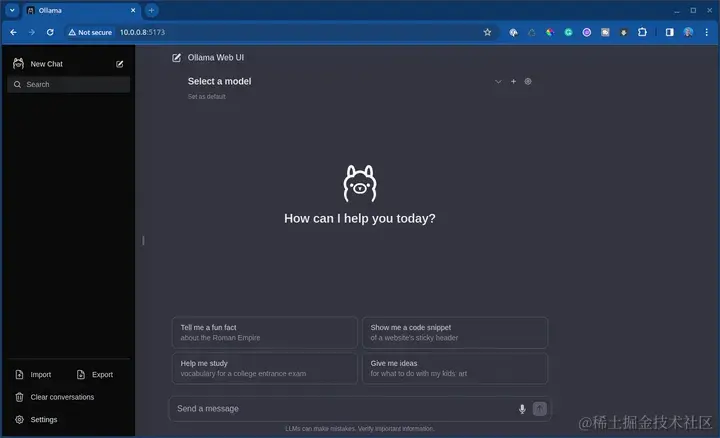Click the gear icon beside Settings
This screenshot has height=438, width=720.
pos(19,420)
